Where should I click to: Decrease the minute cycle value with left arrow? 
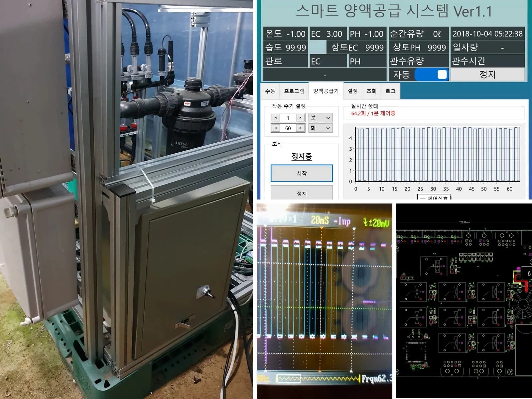click(x=276, y=118)
